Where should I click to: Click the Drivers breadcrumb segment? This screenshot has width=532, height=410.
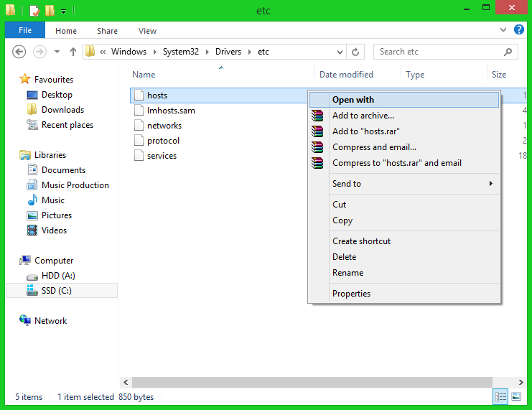coord(228,52)
